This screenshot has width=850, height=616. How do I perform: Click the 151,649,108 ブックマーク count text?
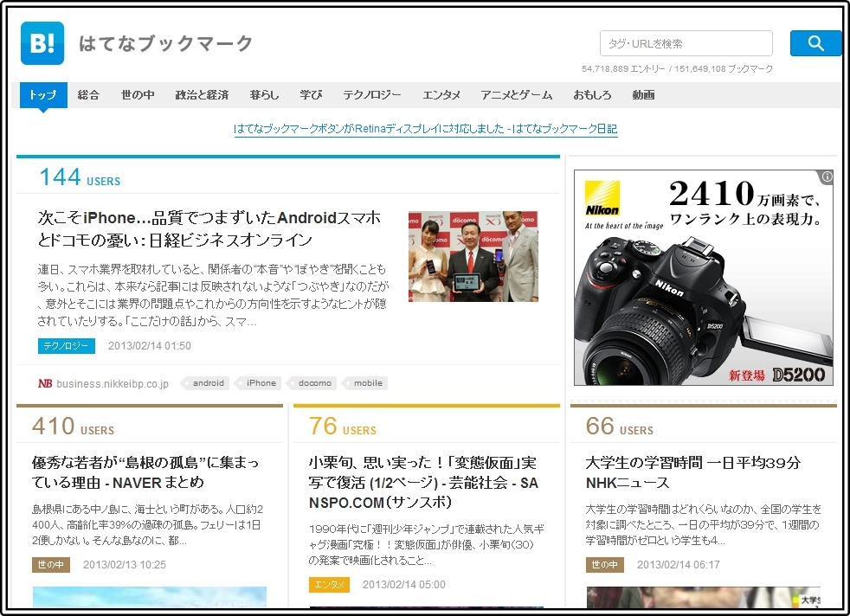coord(724,69)
